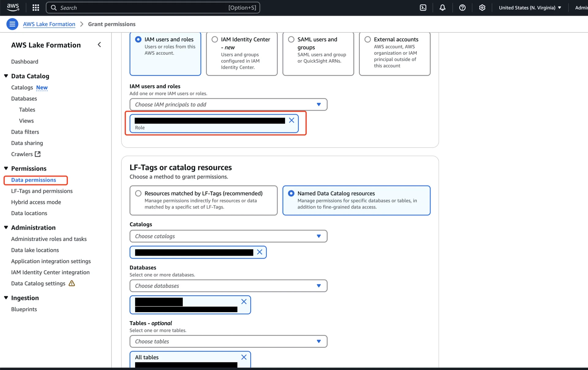Open the notifications bell
The height and width of the screenshot is (370, 588).
pyautogui.click(x=443, y=8)
